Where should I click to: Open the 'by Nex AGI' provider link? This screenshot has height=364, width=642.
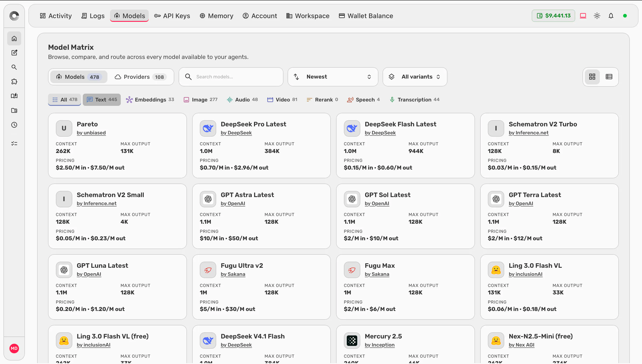click(521, 345)
